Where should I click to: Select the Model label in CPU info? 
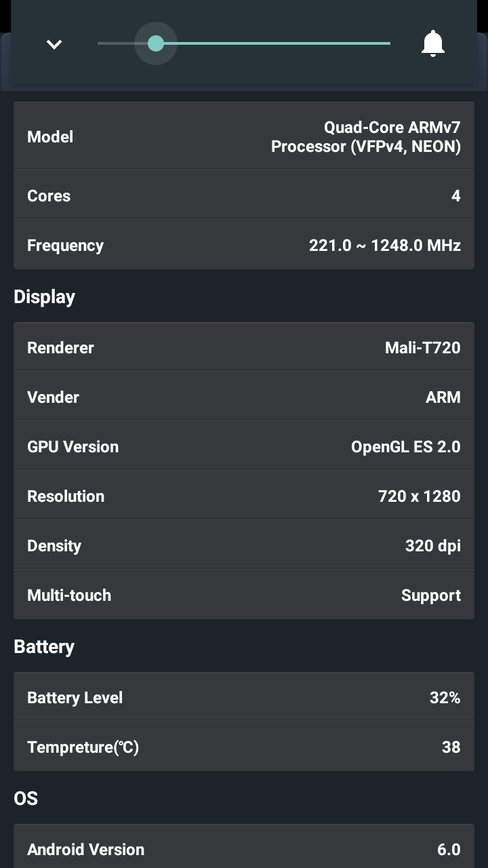(x=50, y=137)
